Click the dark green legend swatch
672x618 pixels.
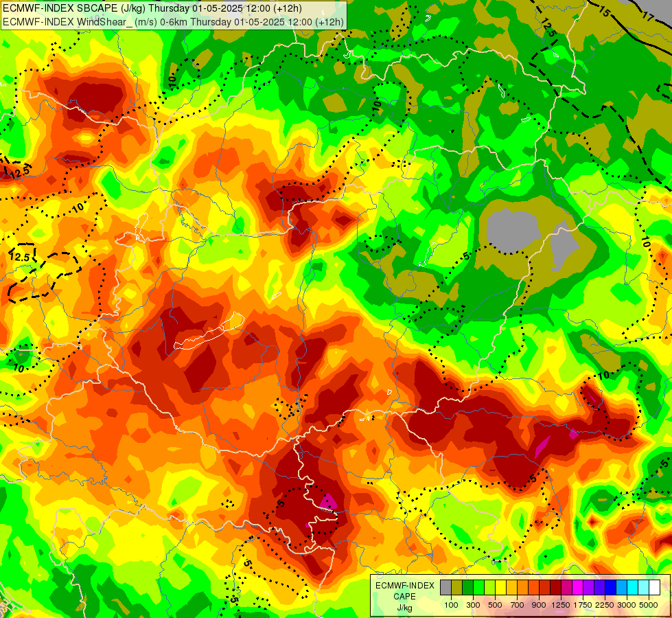click(x=467, y=588)
